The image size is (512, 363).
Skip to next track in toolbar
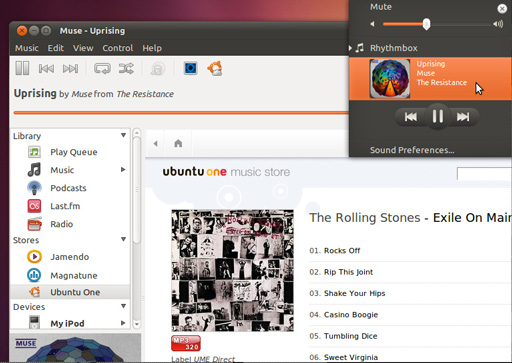tap(70, 69)
